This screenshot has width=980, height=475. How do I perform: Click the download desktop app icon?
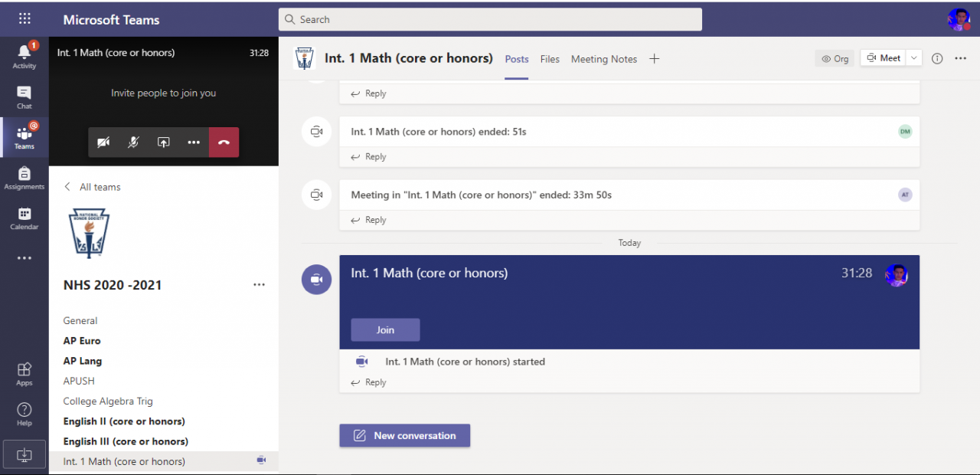[24, 454]
